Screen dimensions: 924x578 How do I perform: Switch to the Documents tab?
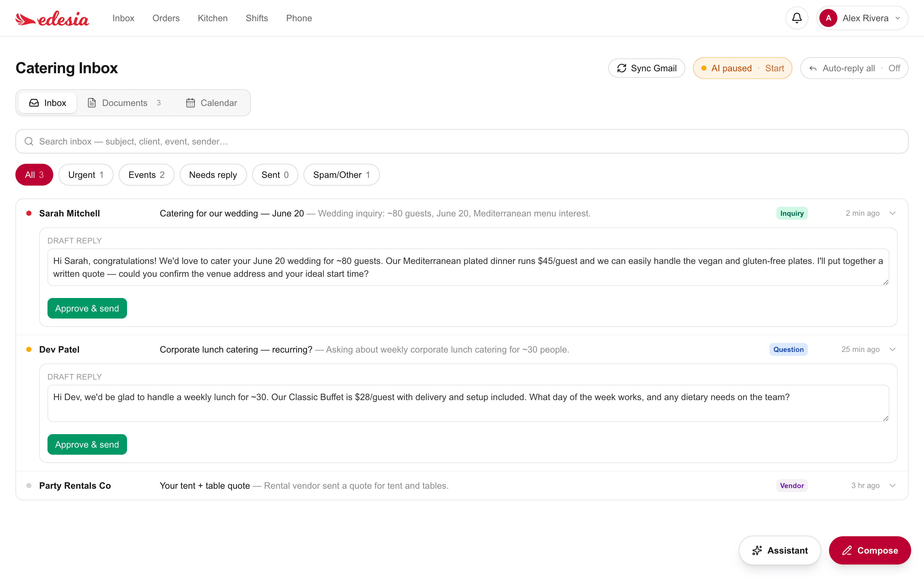(x=124, y=103)
